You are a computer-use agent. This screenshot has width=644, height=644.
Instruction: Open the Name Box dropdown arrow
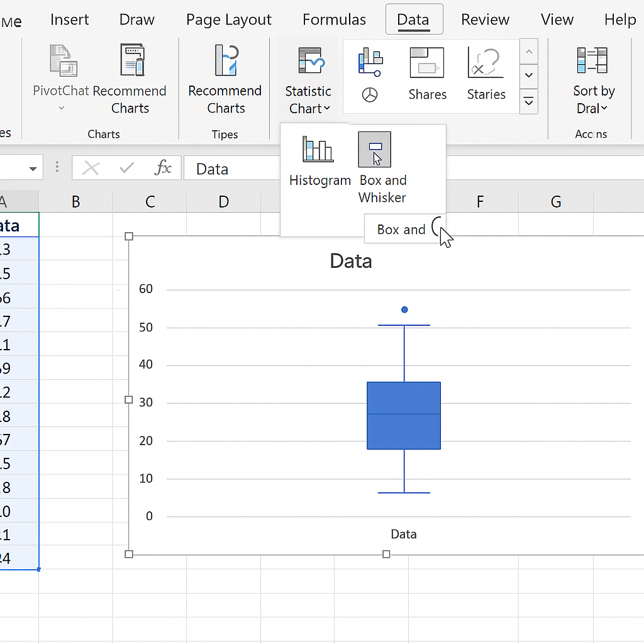pyautogui.click(x=33, y=169)
